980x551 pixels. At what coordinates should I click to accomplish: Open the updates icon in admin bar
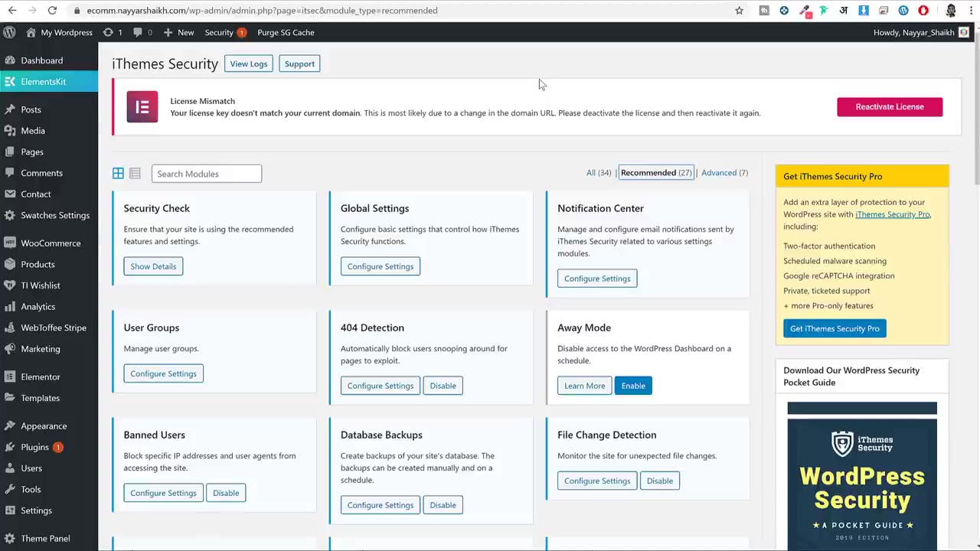point(113,32)
